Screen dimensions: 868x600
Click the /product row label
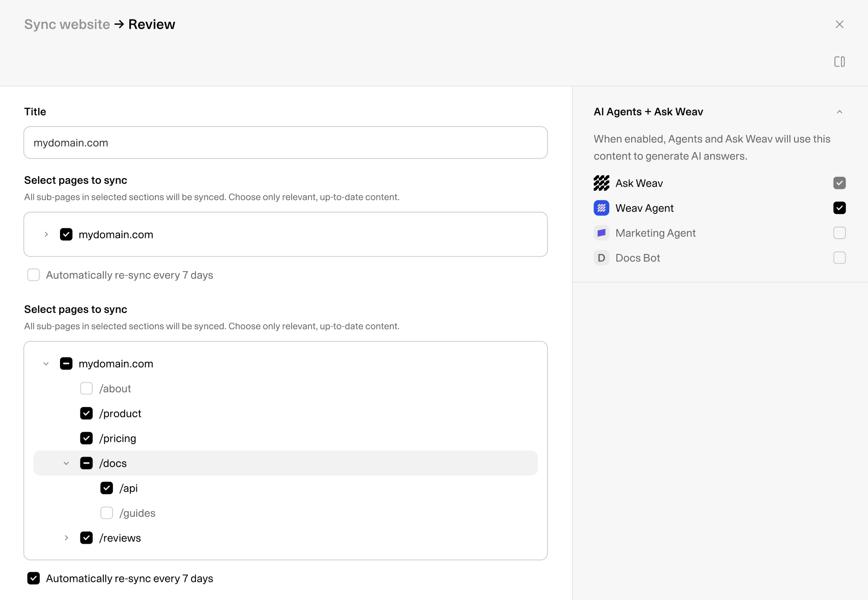click(120, 413)
